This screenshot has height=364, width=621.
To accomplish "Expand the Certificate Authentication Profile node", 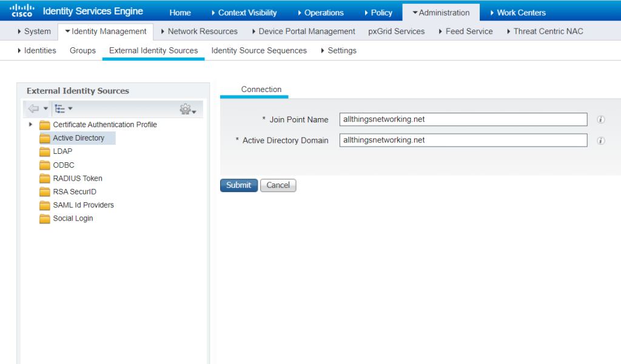I will coord(30,125).
